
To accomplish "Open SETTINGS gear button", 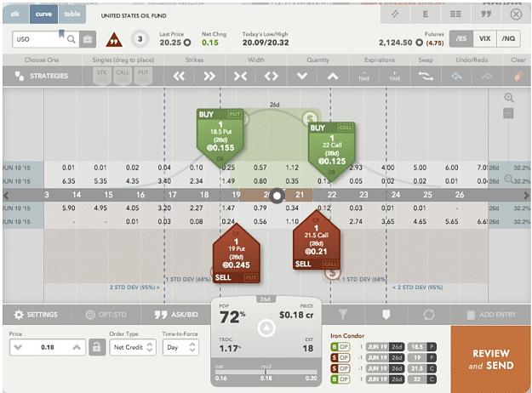I will point(36,315).
